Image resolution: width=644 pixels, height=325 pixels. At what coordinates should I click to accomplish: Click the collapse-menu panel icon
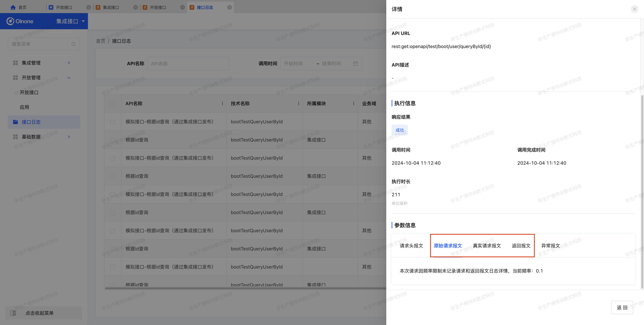(13, 313)
